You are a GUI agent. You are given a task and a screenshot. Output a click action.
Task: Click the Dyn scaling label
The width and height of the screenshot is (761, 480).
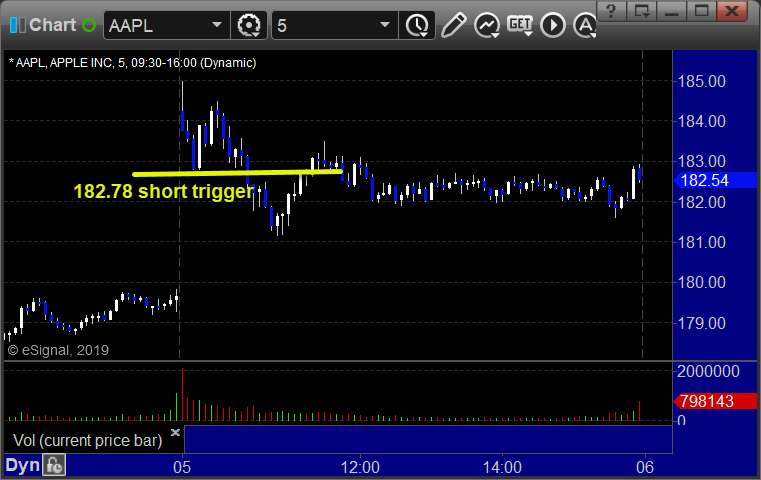point(22,465)
